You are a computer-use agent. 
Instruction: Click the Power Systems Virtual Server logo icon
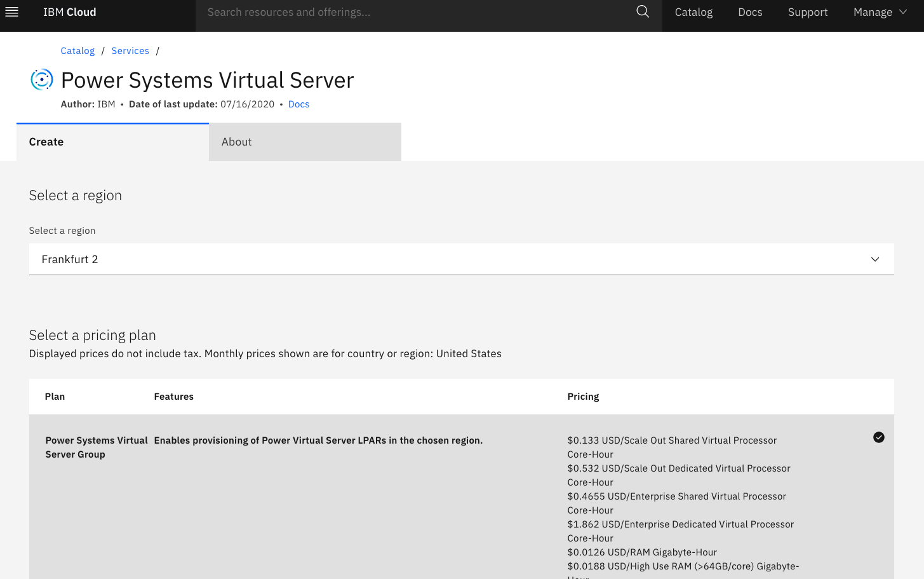42,79
